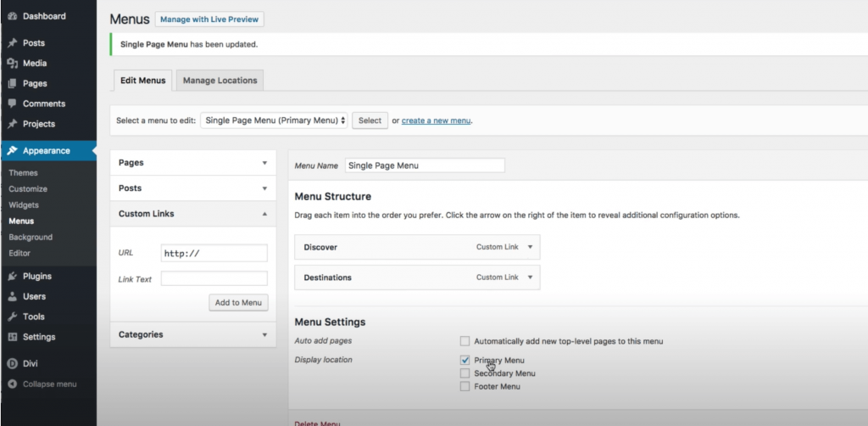
Task: Click the Plugins plug icon
Action: pyautogui.click(x=12, y=277)
